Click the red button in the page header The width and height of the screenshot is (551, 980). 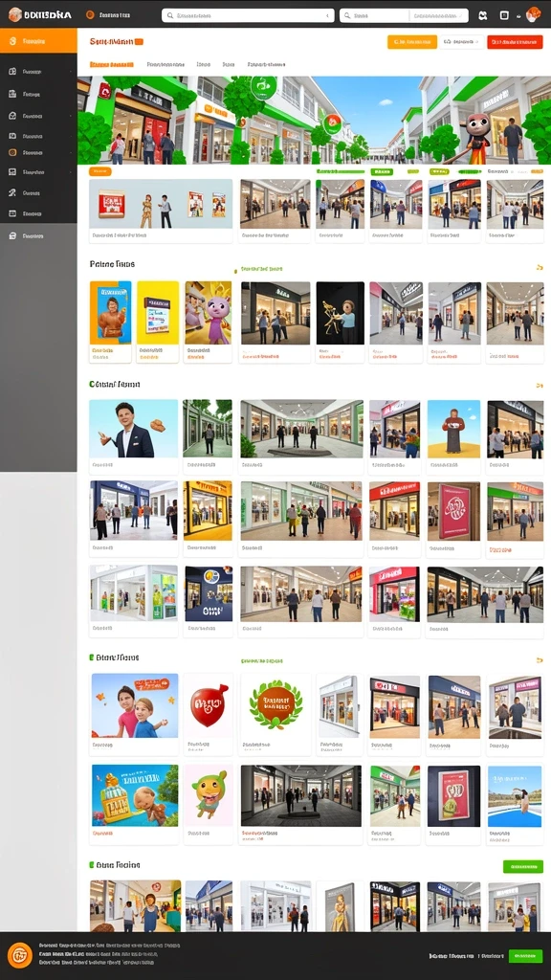pos(515,42)
